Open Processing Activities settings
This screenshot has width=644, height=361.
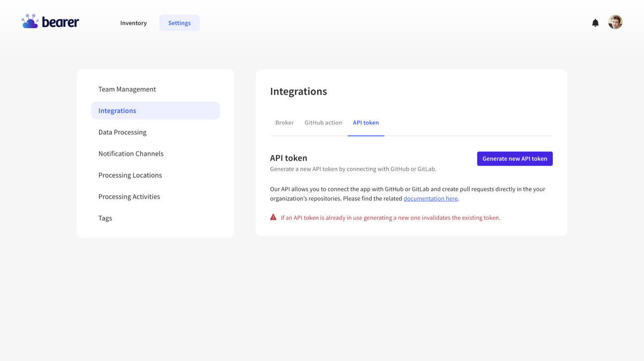click(x=129, y=196)
